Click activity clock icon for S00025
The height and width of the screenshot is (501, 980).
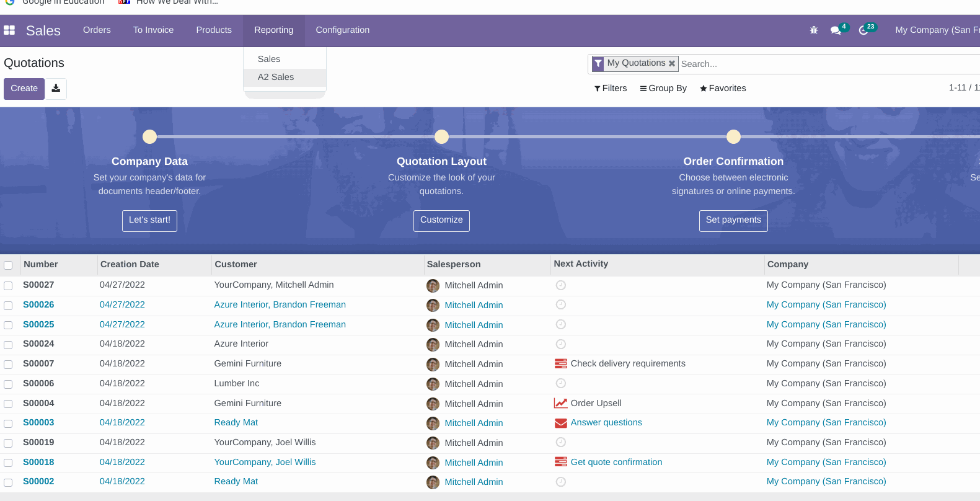click(561, 324)
